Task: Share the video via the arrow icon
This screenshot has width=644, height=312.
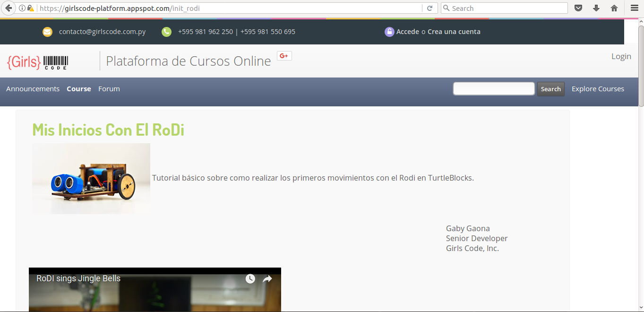Action: pyautogui.click(x=267, y=279)
